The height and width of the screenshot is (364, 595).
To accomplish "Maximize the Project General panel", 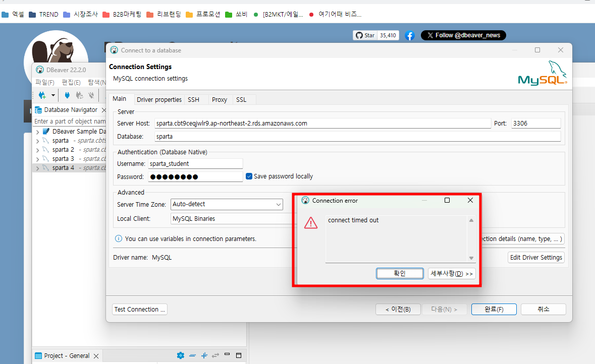I will pyautogui.click(x=239, y=355).
